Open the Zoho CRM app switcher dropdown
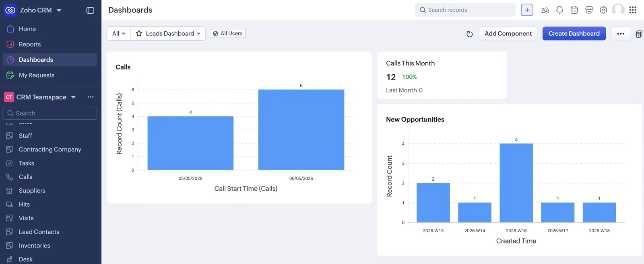 [59, 10]
